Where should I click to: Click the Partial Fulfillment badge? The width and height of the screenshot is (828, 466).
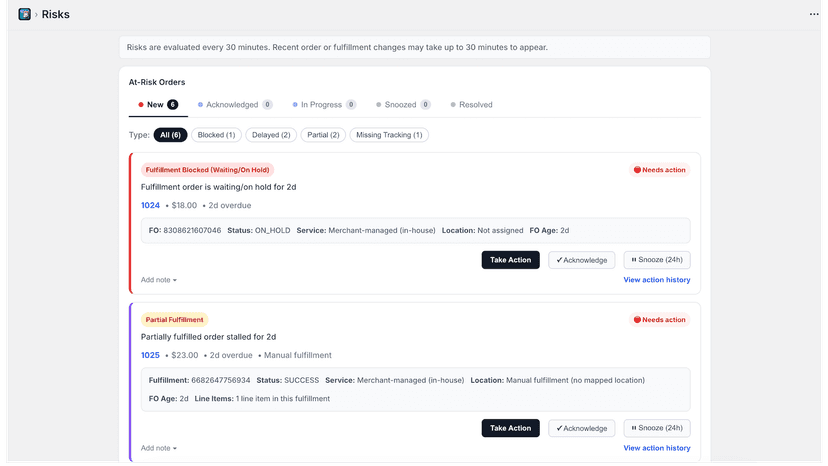174,320
